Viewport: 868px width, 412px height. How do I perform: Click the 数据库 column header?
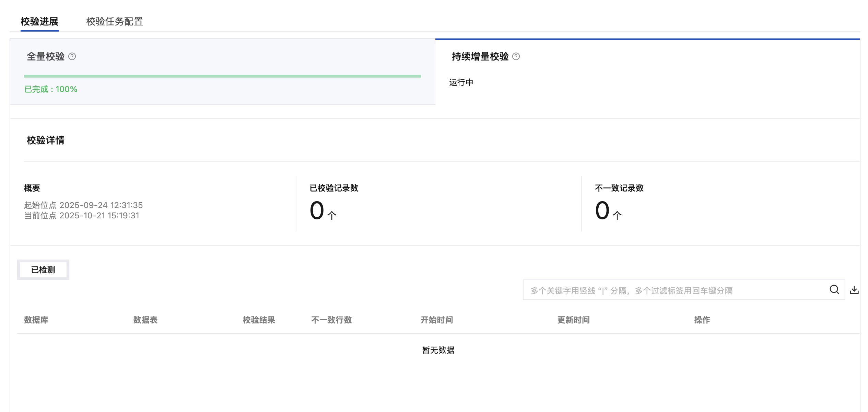[x=36, y=320]
